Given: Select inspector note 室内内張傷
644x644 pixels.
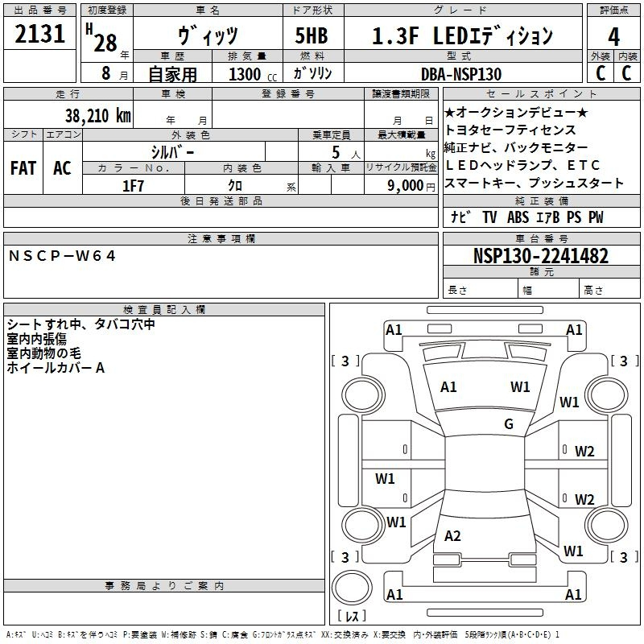Looking at the screenshot, I should [x=36, y=338].
